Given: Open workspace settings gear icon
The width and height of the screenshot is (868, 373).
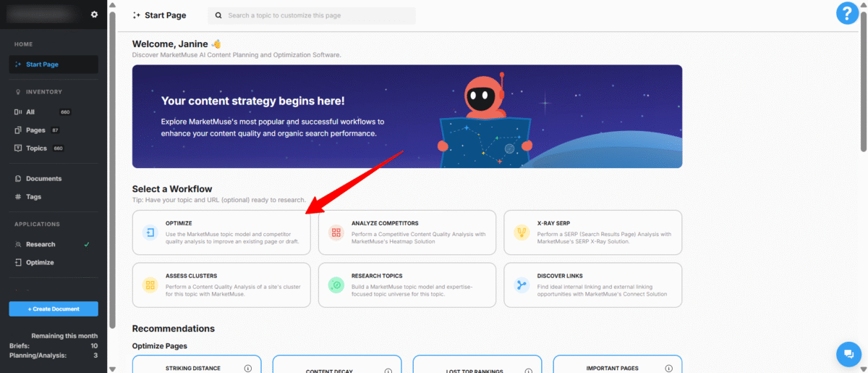Looking at the screenshot, I should coord(94,14).
